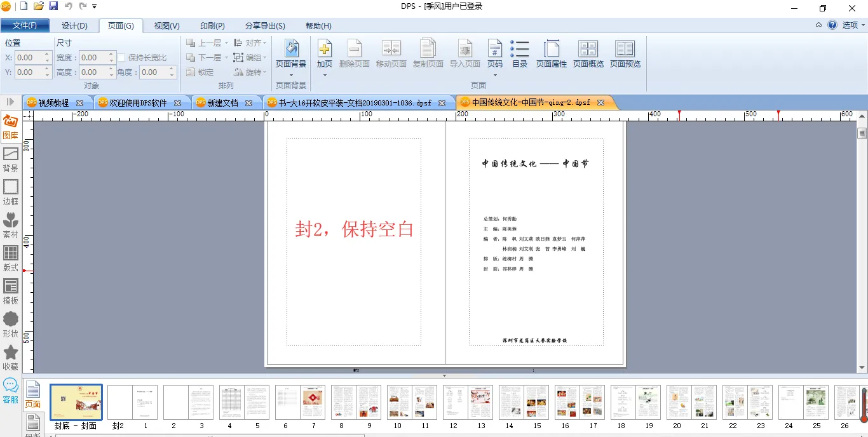Open the 图库 gallery sidebar panel

tap(11, 126)
